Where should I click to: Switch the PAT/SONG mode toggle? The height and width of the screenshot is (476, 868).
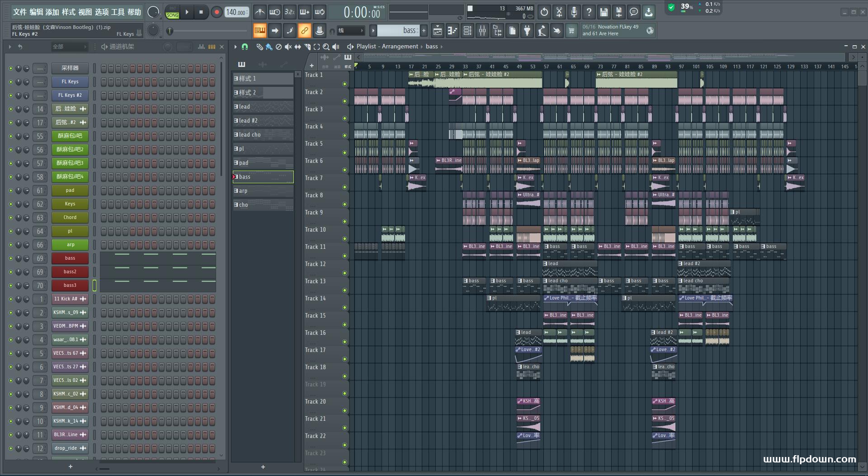[172, 12]
